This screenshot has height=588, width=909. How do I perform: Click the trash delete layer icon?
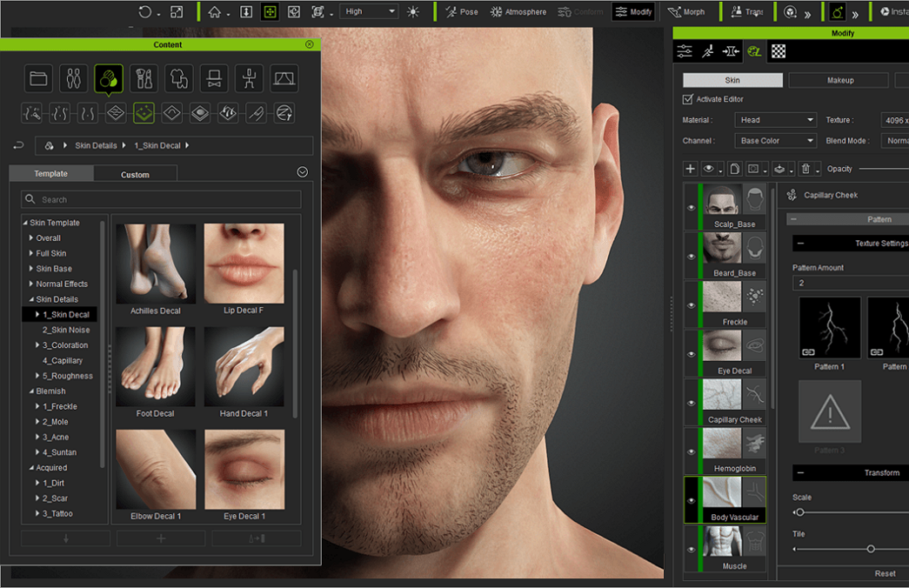point(805,169)
